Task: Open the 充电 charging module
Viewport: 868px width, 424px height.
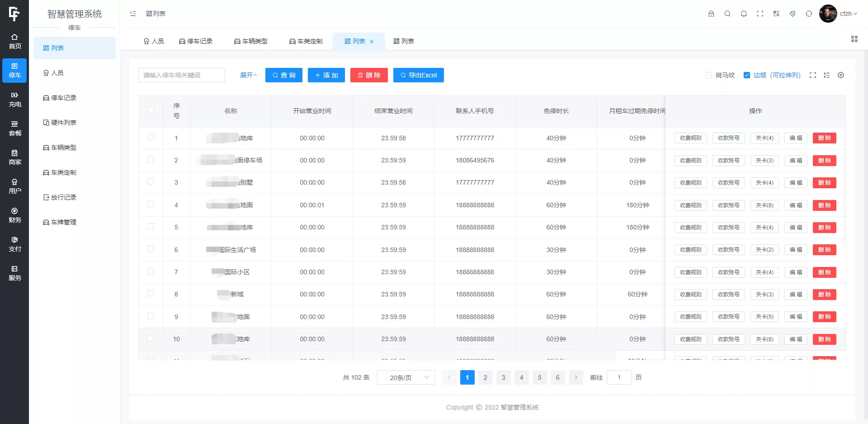Action: [14, 100]
